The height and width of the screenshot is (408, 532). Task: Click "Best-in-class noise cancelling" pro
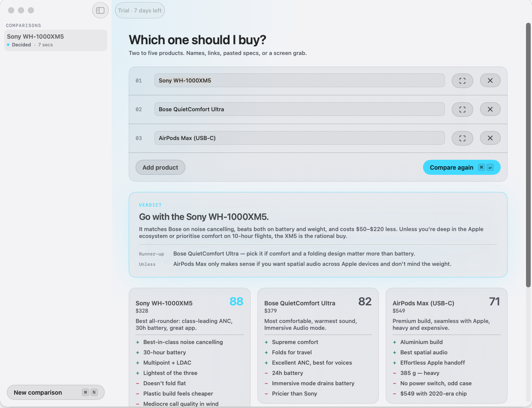tap(183, 342)
